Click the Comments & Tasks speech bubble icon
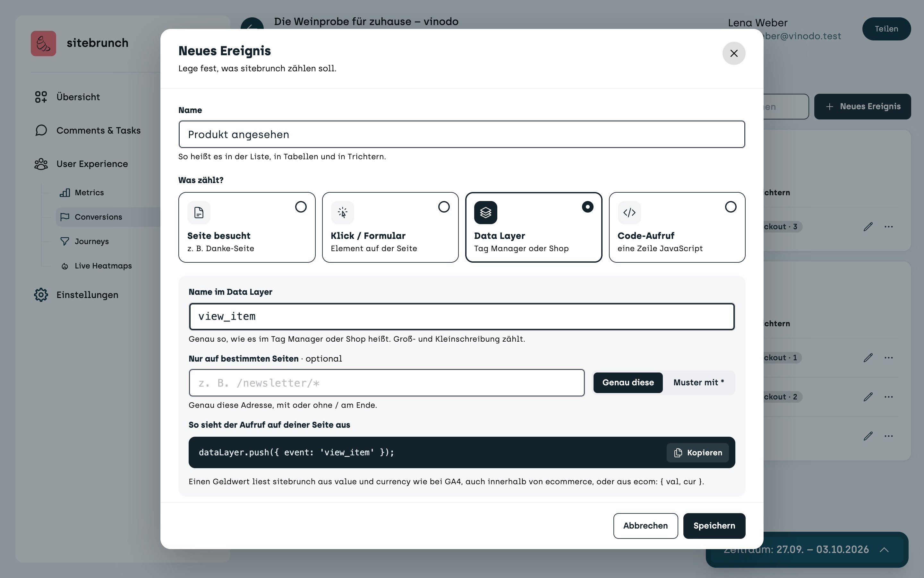Image resolution: width=924 pixels, height=578 pixels. coord(41,130)
